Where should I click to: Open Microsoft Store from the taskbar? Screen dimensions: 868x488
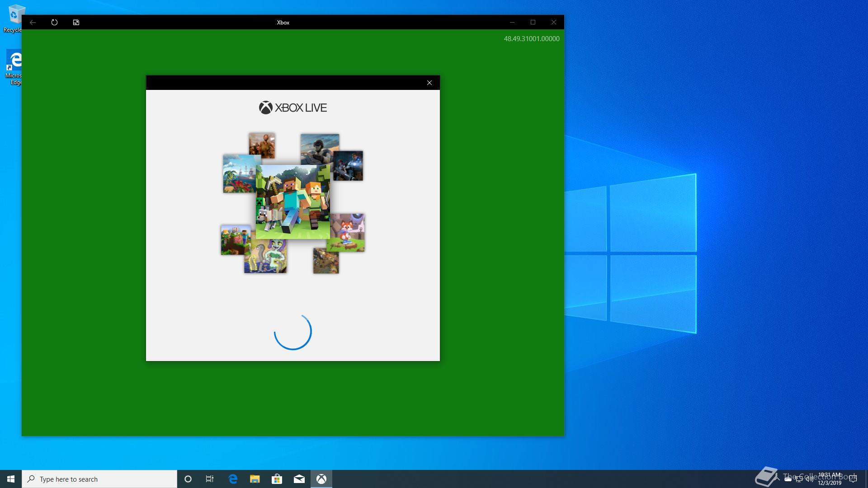click(x=277, y=479)
